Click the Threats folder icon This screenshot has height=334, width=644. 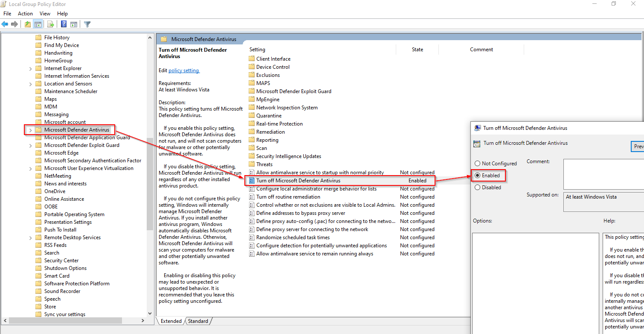(x=252, y=164)
